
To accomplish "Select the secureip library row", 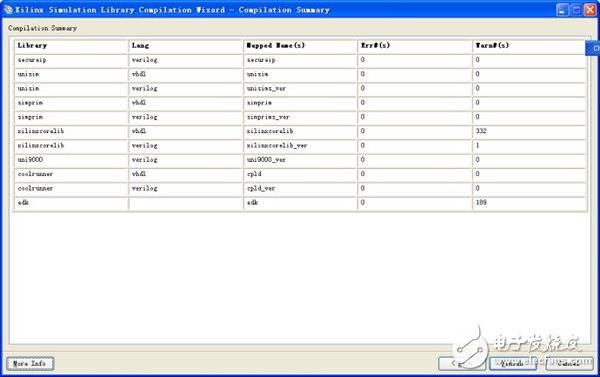I will click(300, 60).
